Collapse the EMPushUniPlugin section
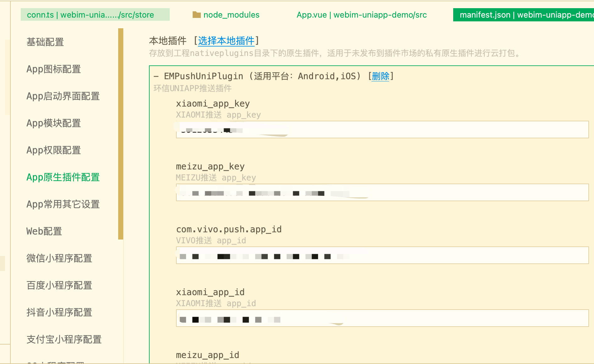Viewport: 594px width, 364px height. click(156, 76)
